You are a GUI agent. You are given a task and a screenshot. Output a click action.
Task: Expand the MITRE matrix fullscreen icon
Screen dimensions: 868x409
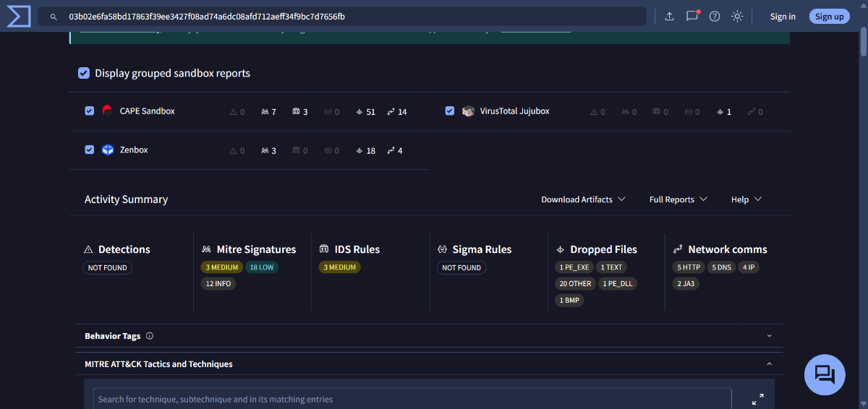(757, 399)
